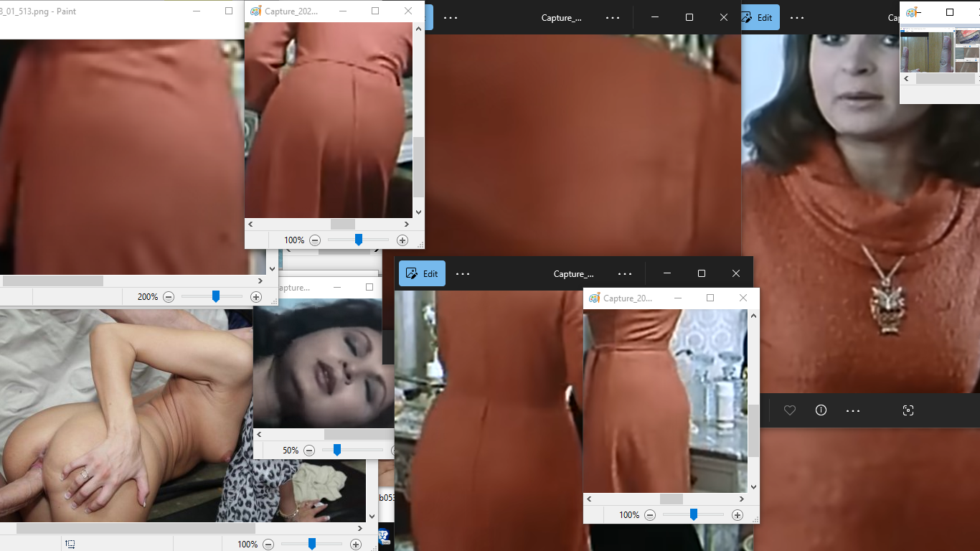Open the file info panel in Photos
The image size is (980, 551).
821,410
